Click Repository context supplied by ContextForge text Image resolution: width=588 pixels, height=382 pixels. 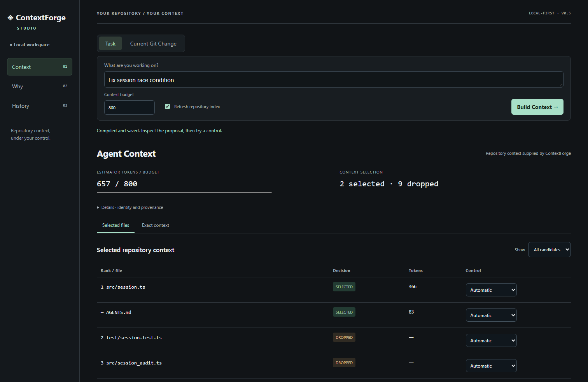[528, 153]
